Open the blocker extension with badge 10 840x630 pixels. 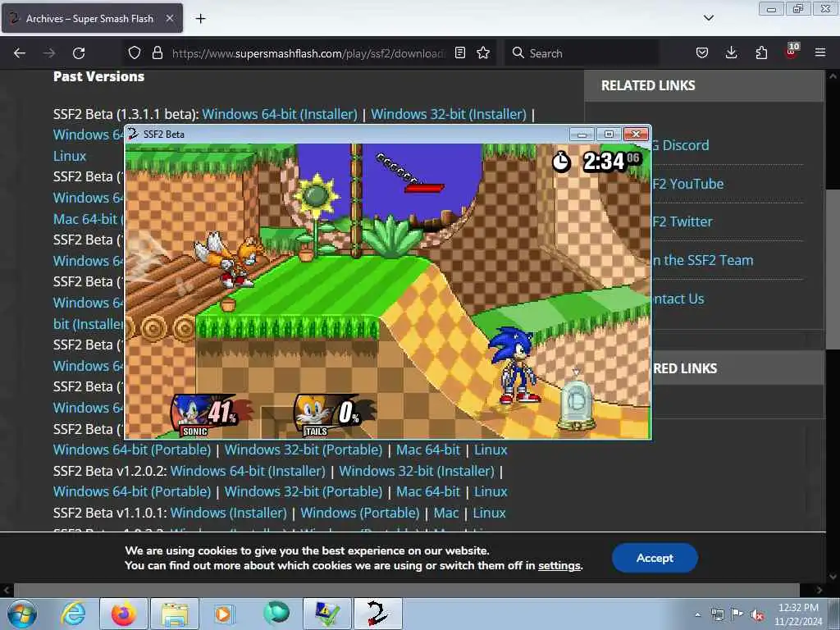(x=792, y=52)
